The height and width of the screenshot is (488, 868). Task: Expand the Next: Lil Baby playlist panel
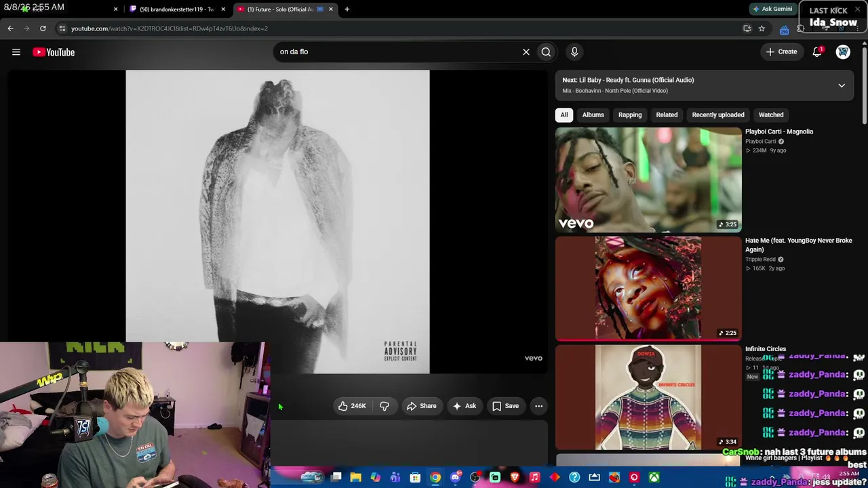[x=842, y=85]
